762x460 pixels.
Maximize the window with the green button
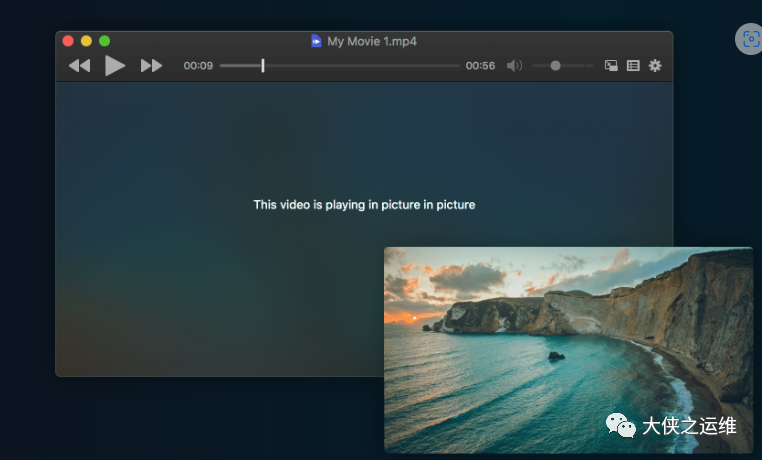point(104,41)
